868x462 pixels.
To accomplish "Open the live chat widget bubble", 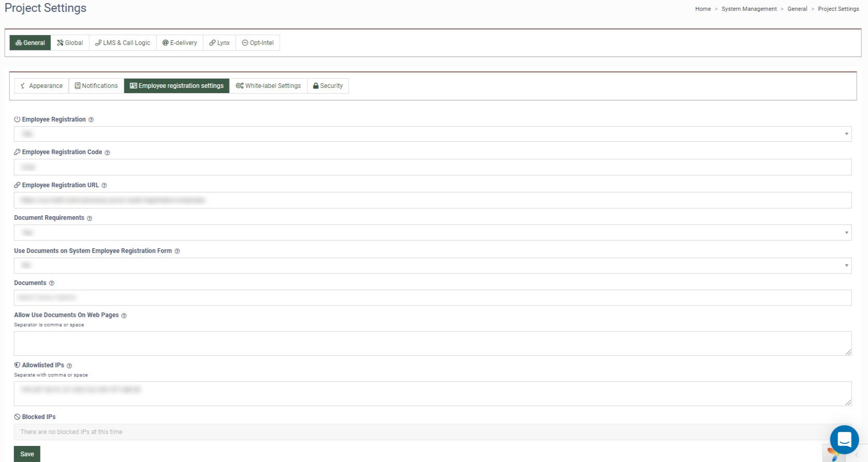I will [x=844, y=439].
